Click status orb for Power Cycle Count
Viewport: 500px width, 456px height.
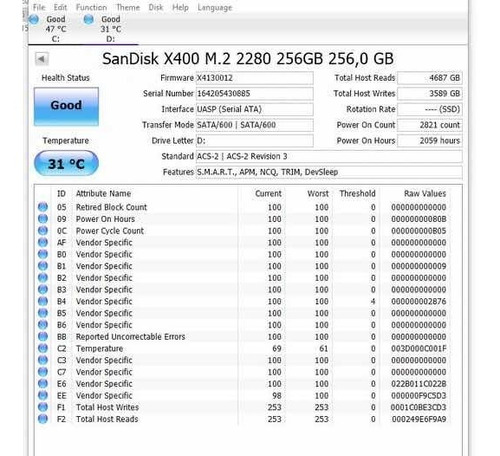(43, 231)
